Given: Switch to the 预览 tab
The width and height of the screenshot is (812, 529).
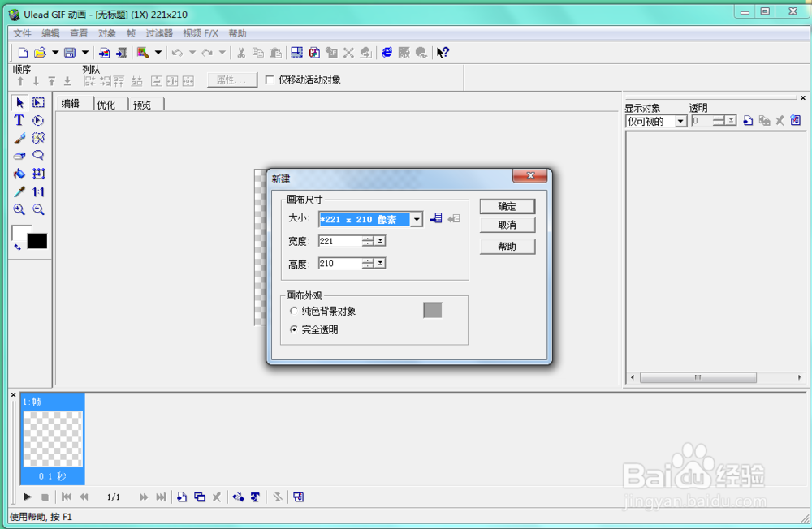Looking at the screenshot, I should click(x=142, y=104).
